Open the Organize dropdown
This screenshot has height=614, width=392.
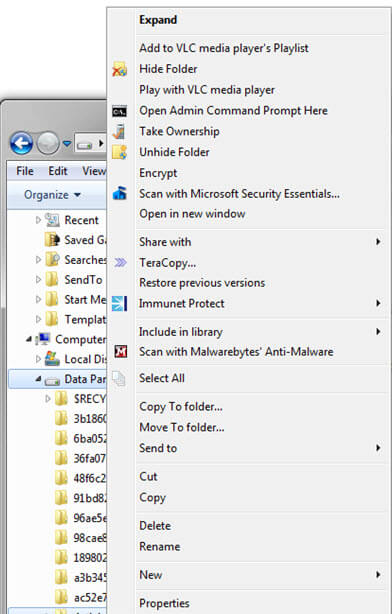click(x=52, y=195)
